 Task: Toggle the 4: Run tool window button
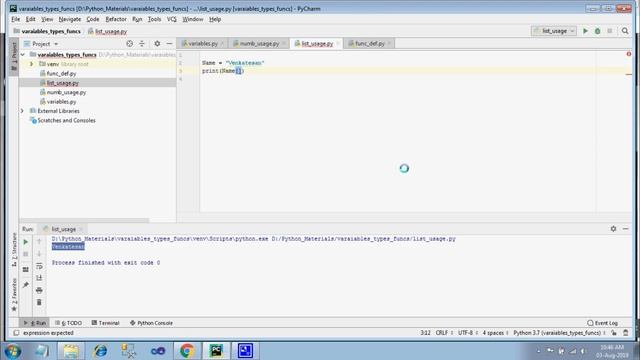click(35, 323)
